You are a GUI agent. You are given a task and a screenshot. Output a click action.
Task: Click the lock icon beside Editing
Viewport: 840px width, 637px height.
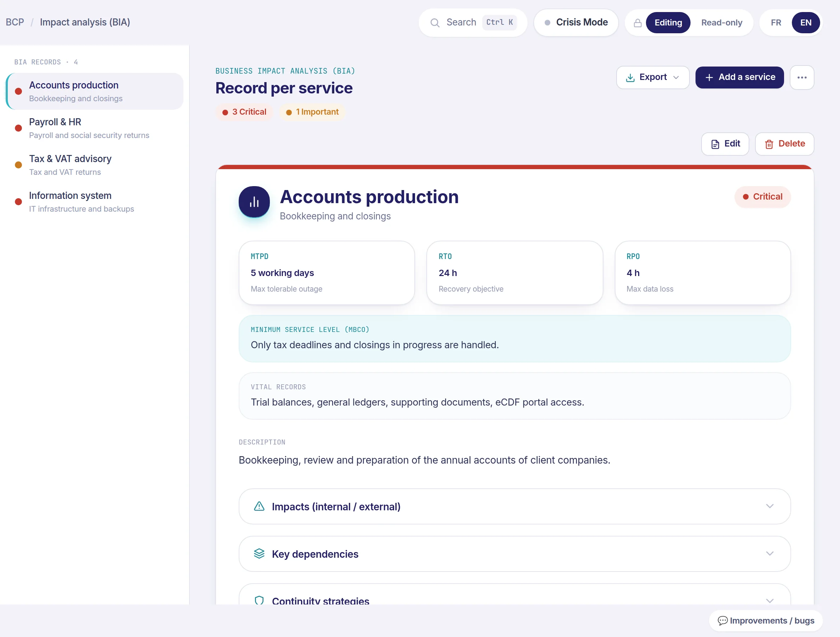point(637,23)
